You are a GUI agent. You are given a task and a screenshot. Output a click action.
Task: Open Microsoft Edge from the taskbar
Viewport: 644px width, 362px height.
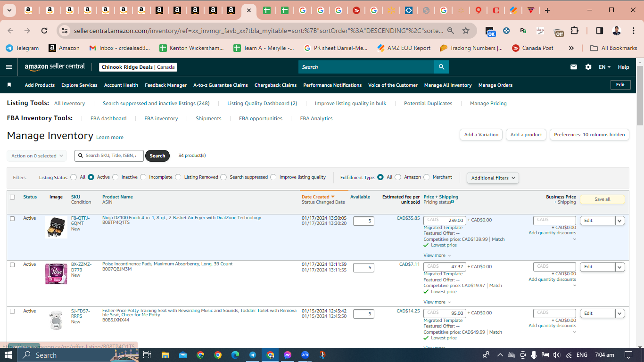[235, 355]
